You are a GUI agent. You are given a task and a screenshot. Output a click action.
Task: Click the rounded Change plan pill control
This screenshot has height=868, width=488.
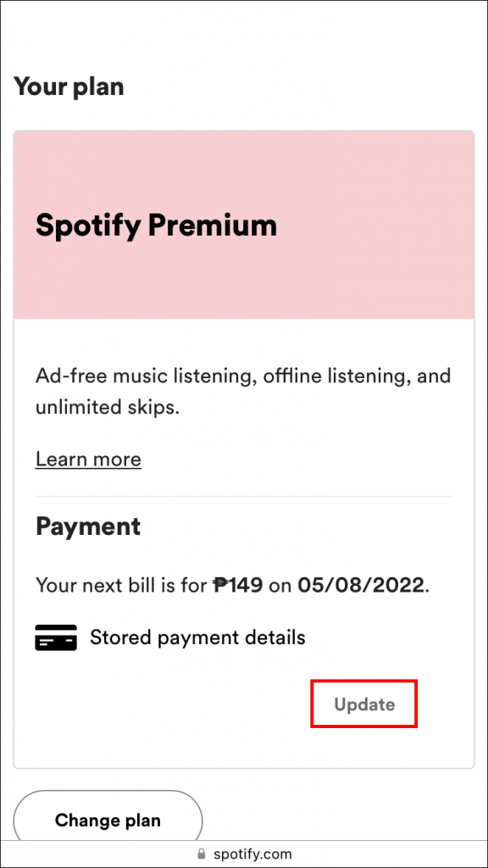[x=108, y=820]
